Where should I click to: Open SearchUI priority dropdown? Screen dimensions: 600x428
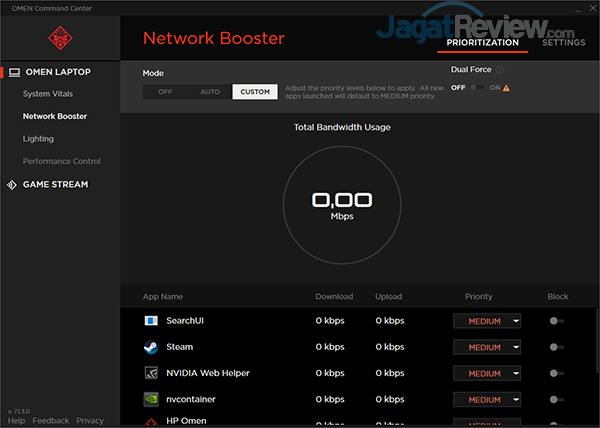click(487, 321)
